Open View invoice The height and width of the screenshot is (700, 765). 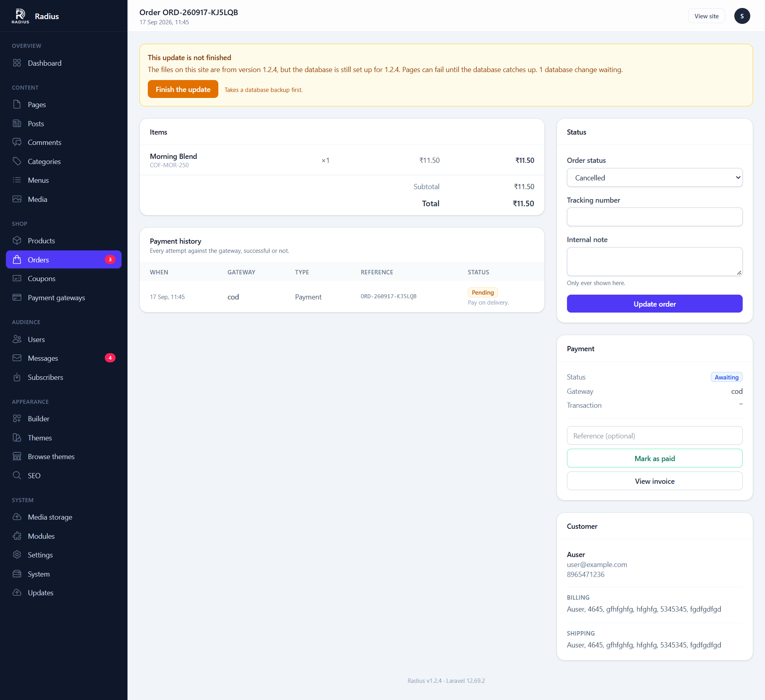[655, 481]
